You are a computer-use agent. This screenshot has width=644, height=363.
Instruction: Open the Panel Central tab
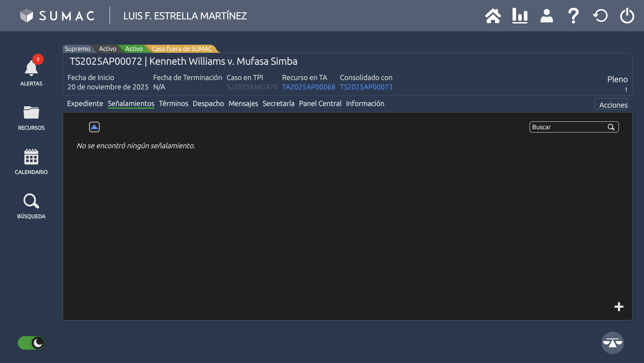coord(320,103)
